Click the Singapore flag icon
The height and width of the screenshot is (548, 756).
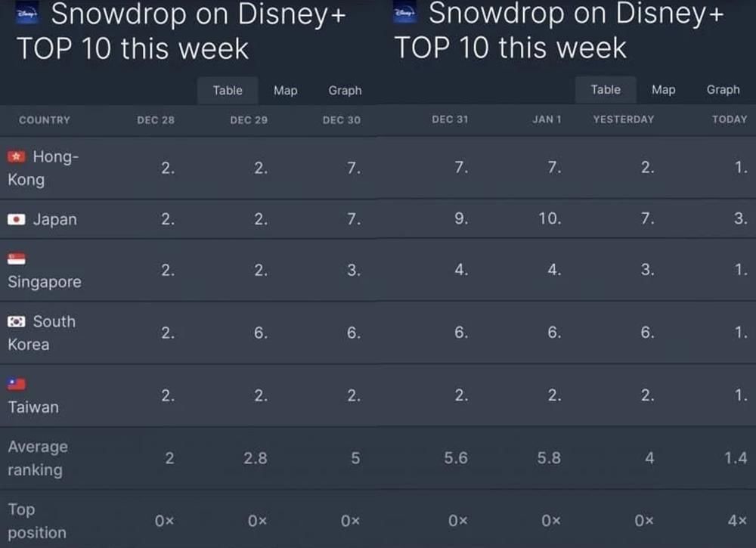17,259
